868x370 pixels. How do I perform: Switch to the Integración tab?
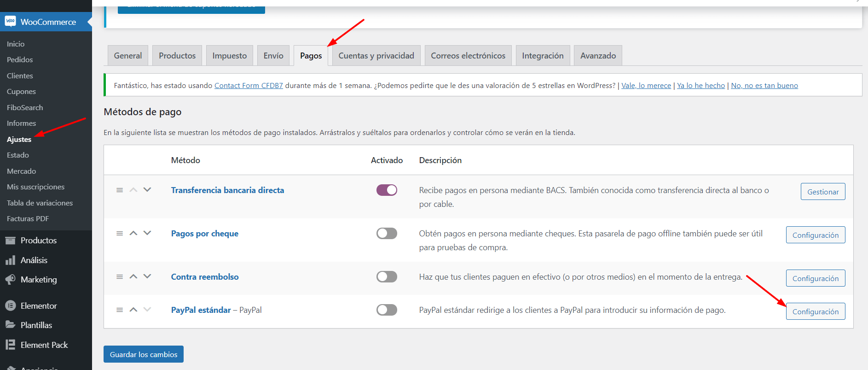pos(543,55)
